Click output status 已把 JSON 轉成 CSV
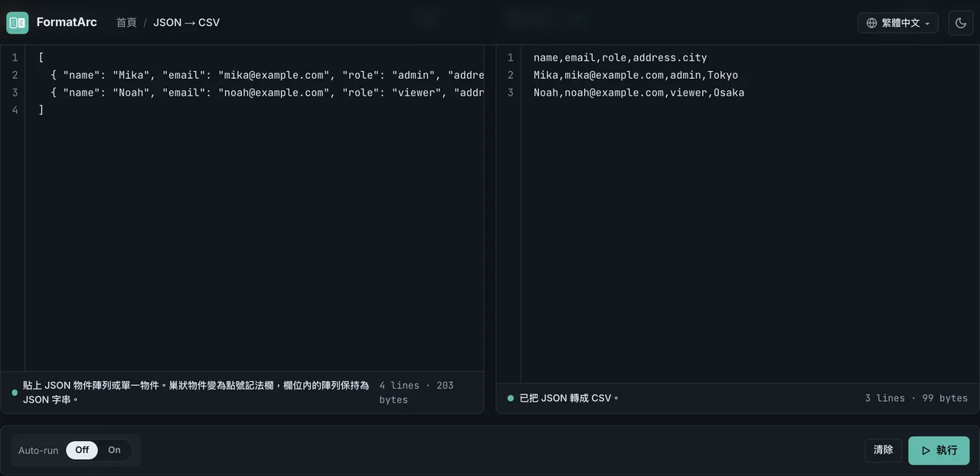980x476 pixels. (569, 398)
